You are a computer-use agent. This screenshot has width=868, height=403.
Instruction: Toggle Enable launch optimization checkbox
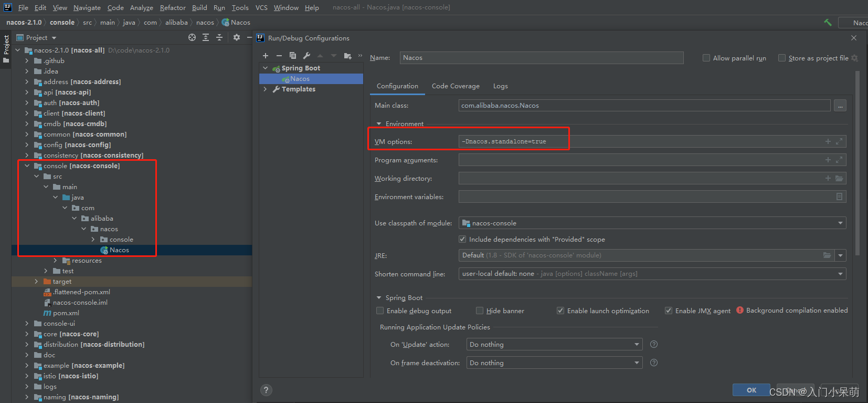tap(560, 311)
